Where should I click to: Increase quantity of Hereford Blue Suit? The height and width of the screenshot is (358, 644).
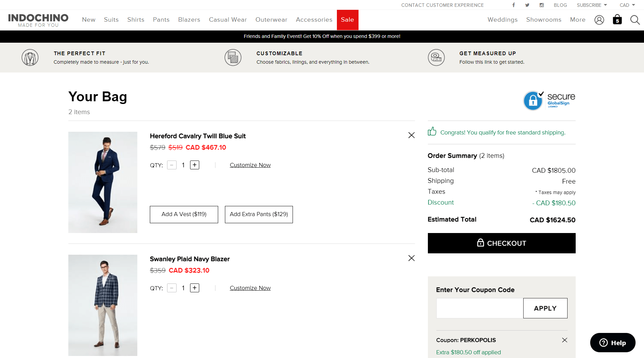coord(194,165)
